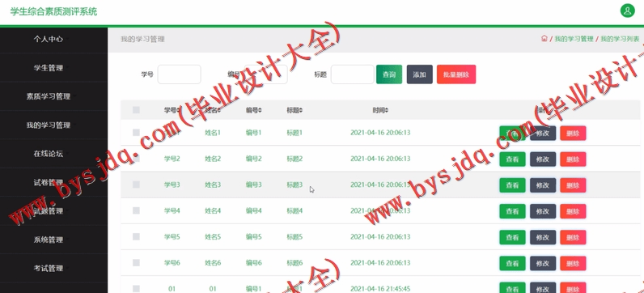Click cell text 姓名2
Screen dimensions: 644x293
(x=213, y=159)
